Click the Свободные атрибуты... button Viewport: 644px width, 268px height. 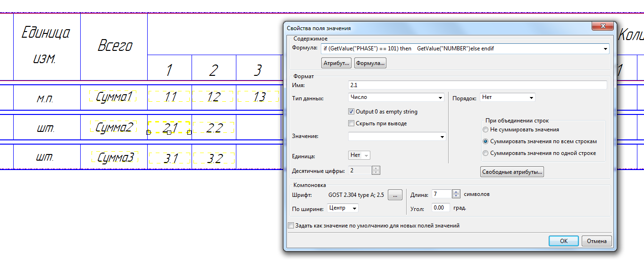tap(512, 172)
